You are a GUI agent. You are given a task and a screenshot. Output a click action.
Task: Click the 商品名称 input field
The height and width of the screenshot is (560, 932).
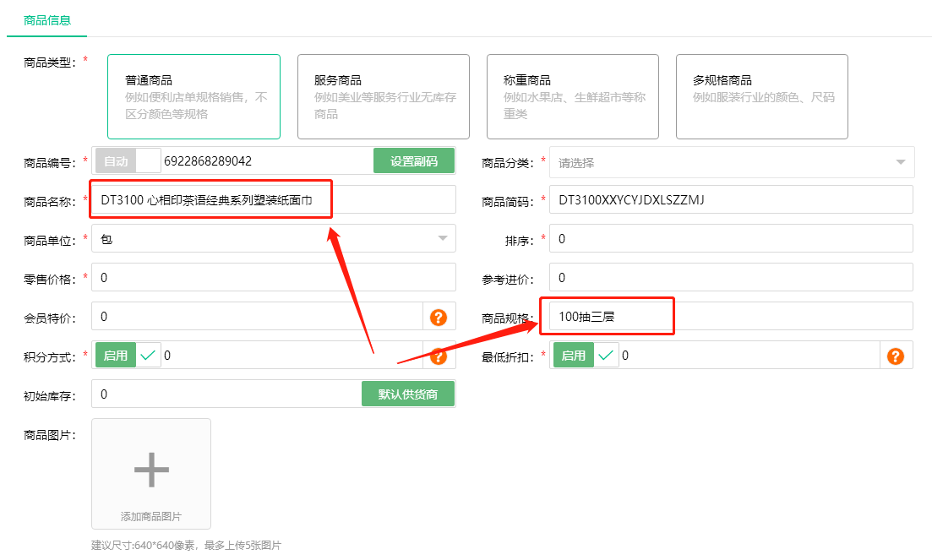click(273, 200)
